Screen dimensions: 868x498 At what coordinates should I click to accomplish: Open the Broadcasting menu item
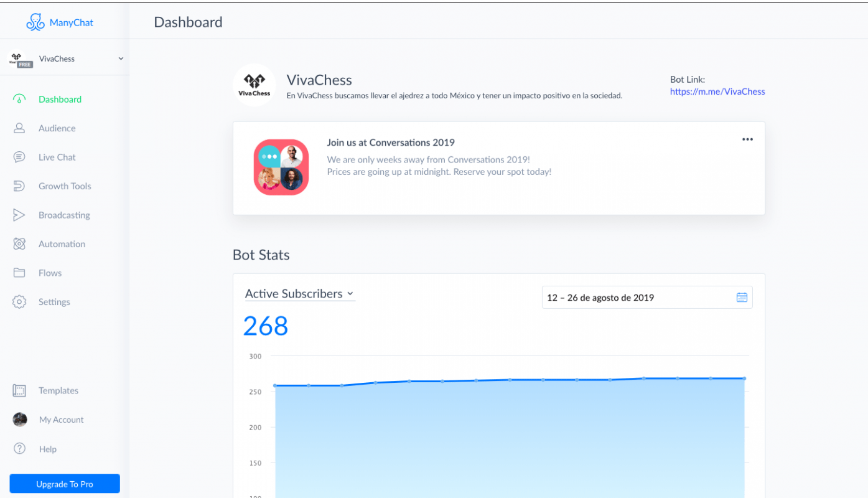coord(65,215)
